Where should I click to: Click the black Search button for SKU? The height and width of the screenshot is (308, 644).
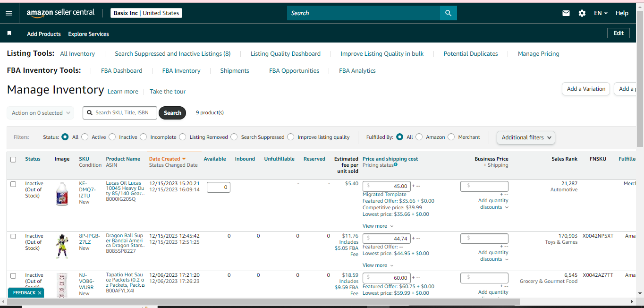pos(172,113)
